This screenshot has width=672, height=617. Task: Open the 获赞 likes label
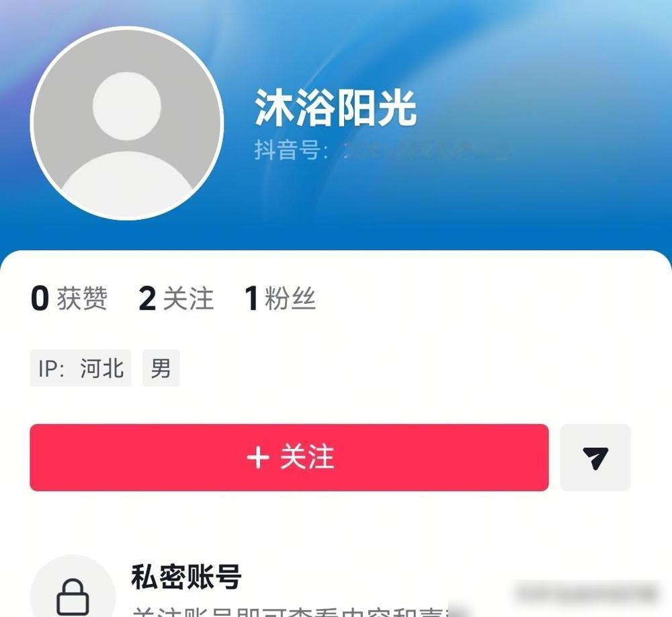point(82,298)
